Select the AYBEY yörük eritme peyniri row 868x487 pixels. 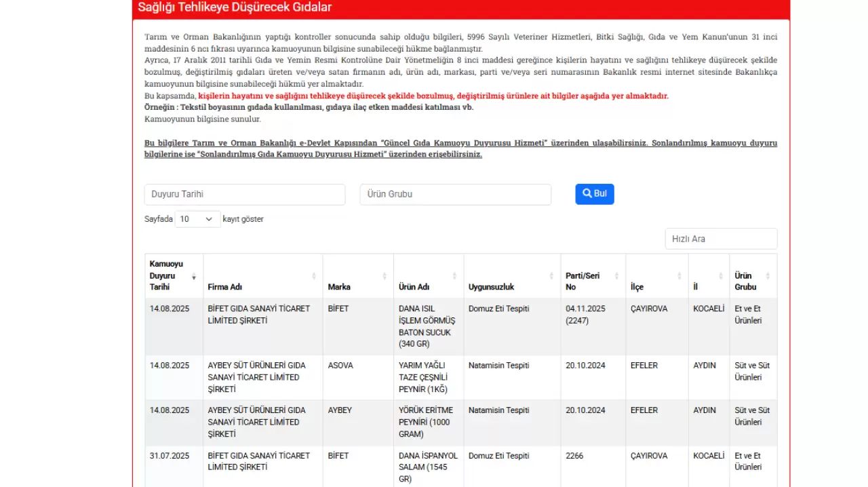click(460, 422)
